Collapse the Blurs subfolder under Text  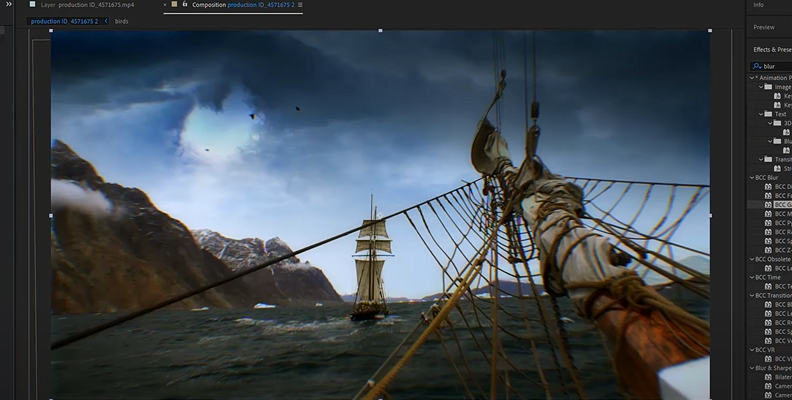click(x=770, y=141)
